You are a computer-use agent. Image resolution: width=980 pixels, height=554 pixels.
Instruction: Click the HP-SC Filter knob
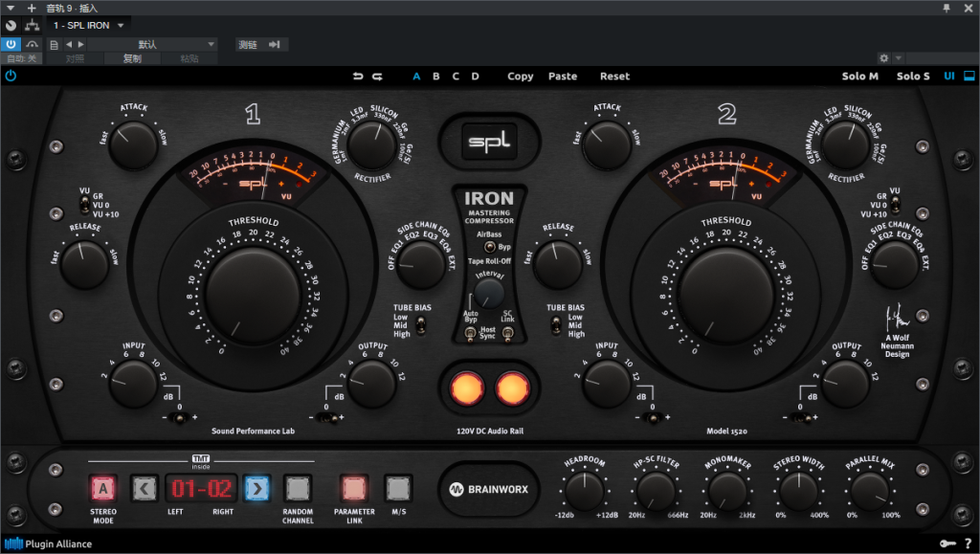656,491
